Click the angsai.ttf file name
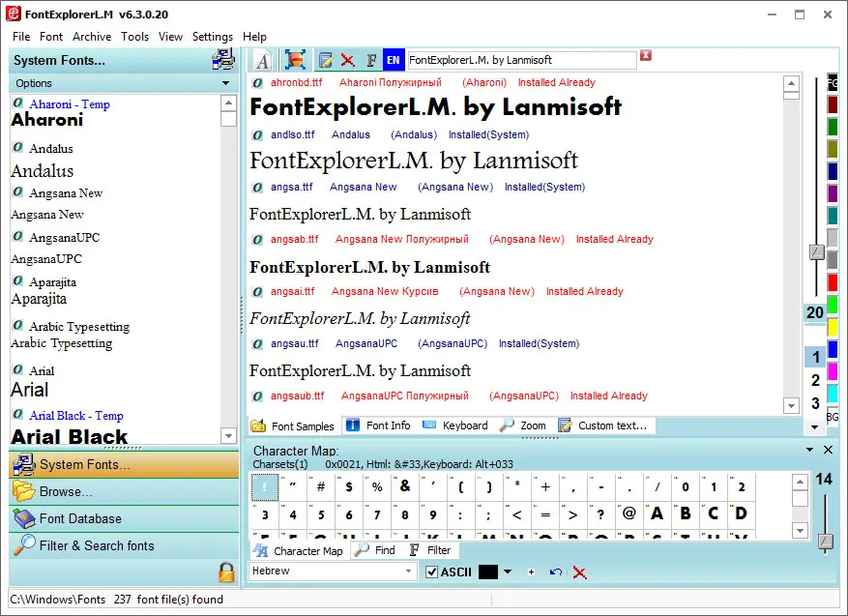Viewport: 848px width, 616px height. 293,291
